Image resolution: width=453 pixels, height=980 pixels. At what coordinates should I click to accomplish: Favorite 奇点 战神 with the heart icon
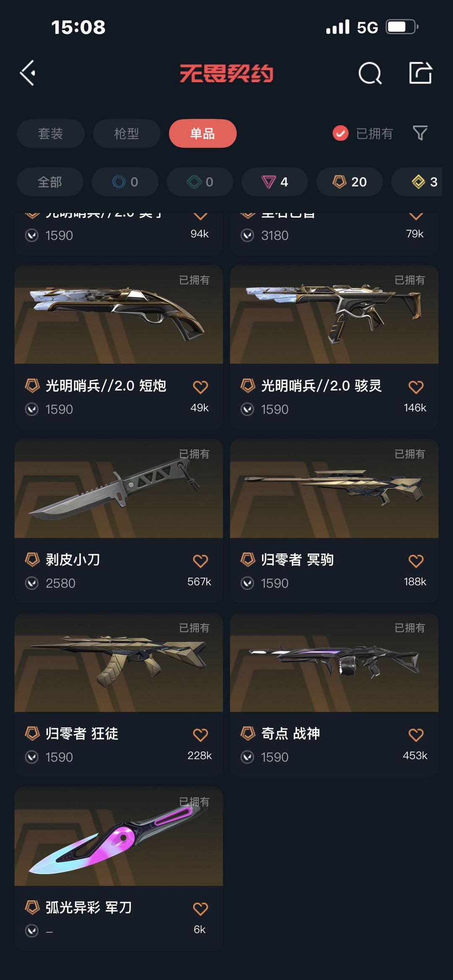tap(416, 735)
